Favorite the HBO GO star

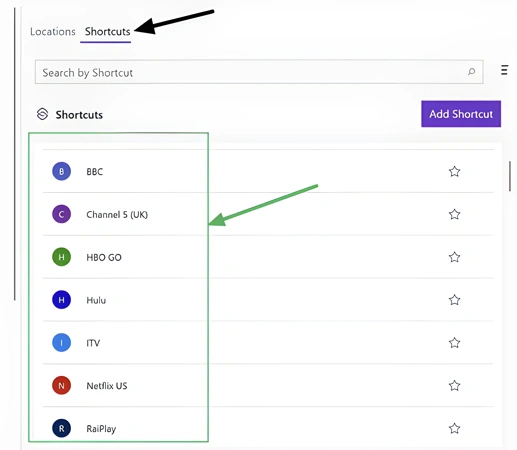454,257
